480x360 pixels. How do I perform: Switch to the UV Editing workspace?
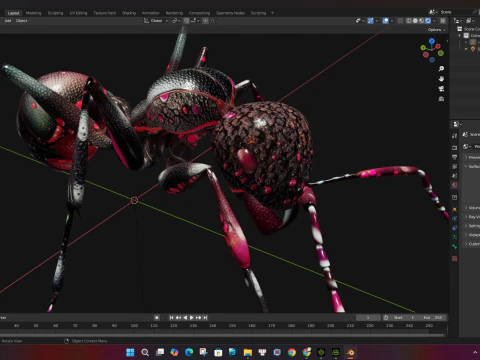(78, 13)
